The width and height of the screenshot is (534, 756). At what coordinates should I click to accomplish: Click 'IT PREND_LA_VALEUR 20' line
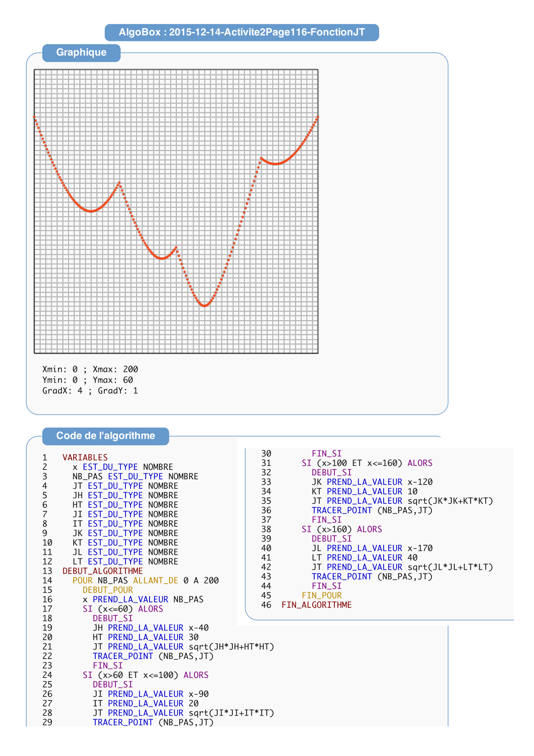coord(146,703)
